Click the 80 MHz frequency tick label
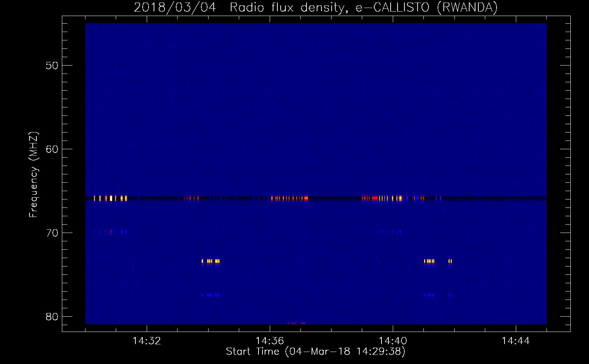This screenshot has width=589, height=364. [52, 317]
